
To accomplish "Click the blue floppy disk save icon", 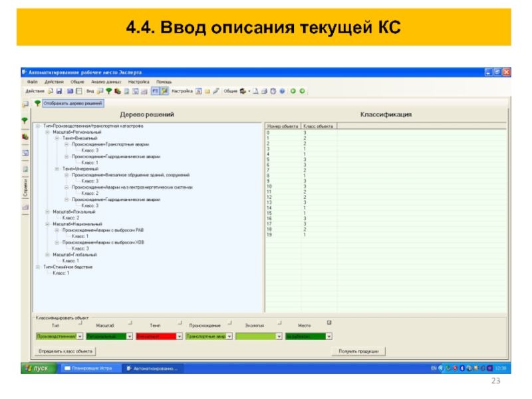I will pos(59,90).
